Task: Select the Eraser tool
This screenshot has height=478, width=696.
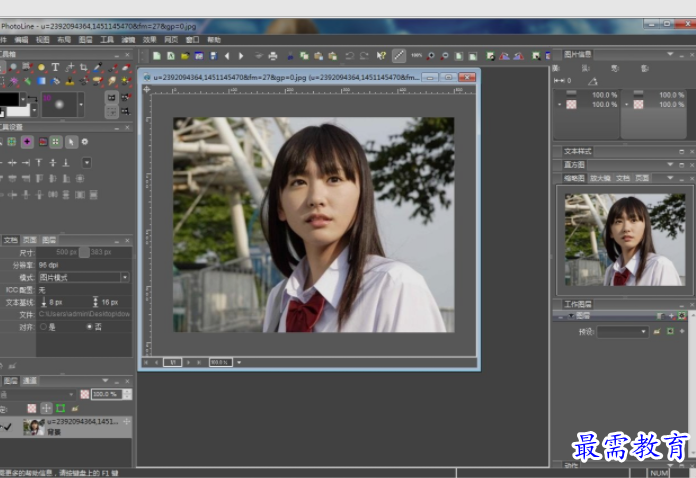Action: click(126, 67)
